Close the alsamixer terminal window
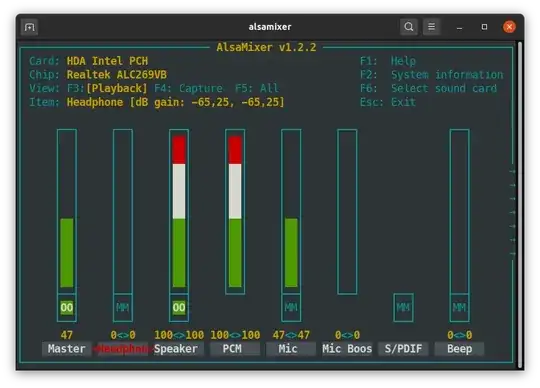This screenshot has width=540, height=388. point(509,27)
